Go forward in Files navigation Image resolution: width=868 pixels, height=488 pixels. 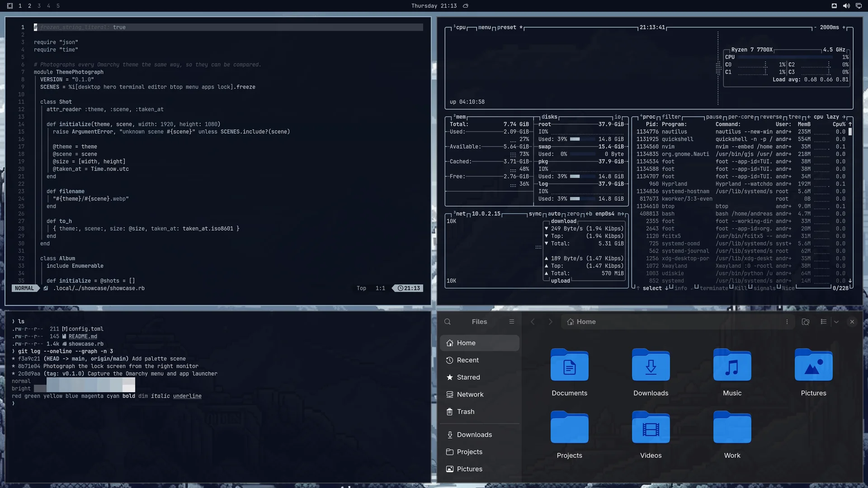coord(550,322)
